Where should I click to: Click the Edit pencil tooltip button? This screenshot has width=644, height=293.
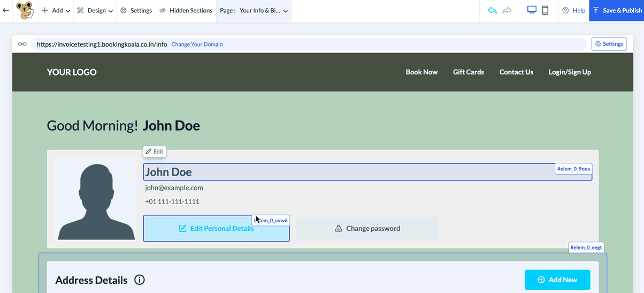click(x=155, y=152)
